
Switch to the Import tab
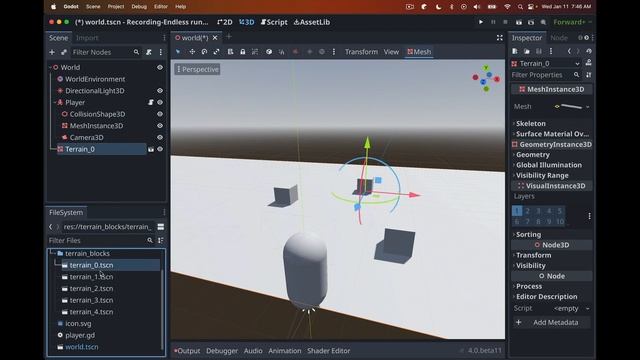tap(87, 38)
